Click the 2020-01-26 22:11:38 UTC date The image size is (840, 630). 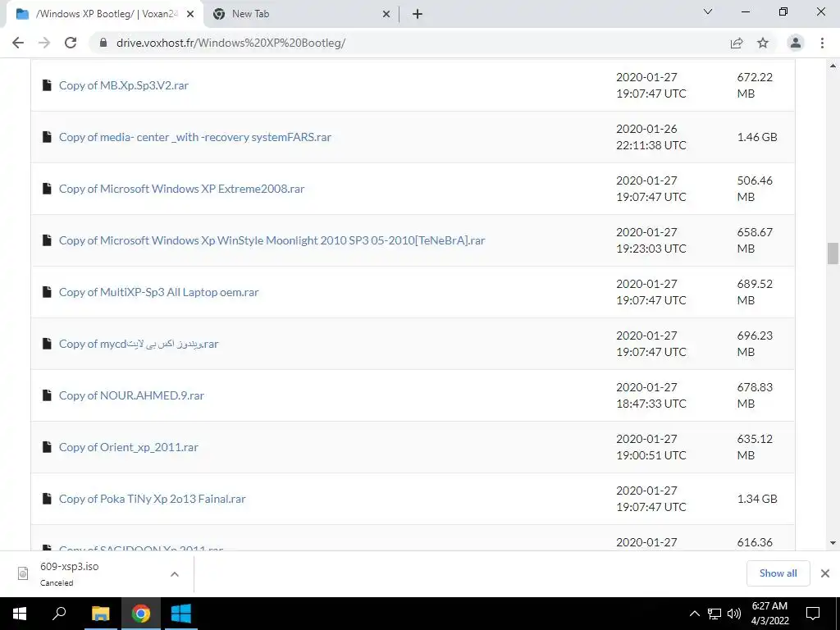(x=651, y=137)
